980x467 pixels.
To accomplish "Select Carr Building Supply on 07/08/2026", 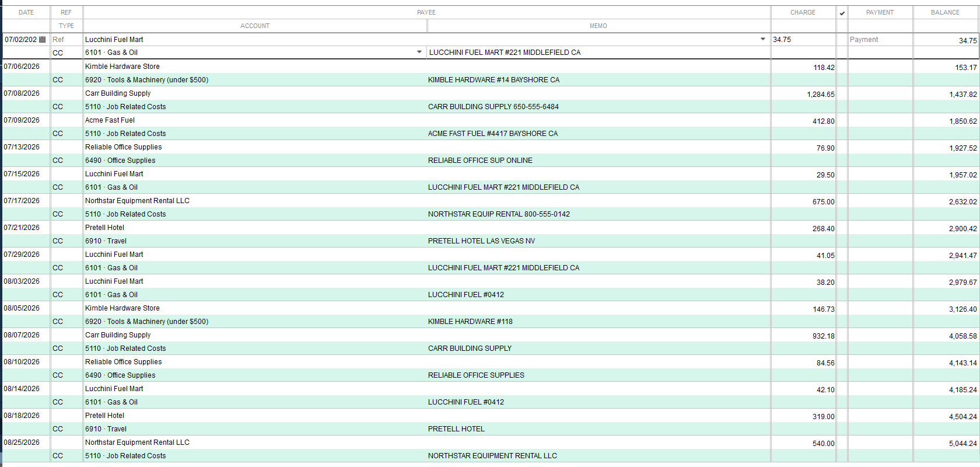I will pos(118,93).
